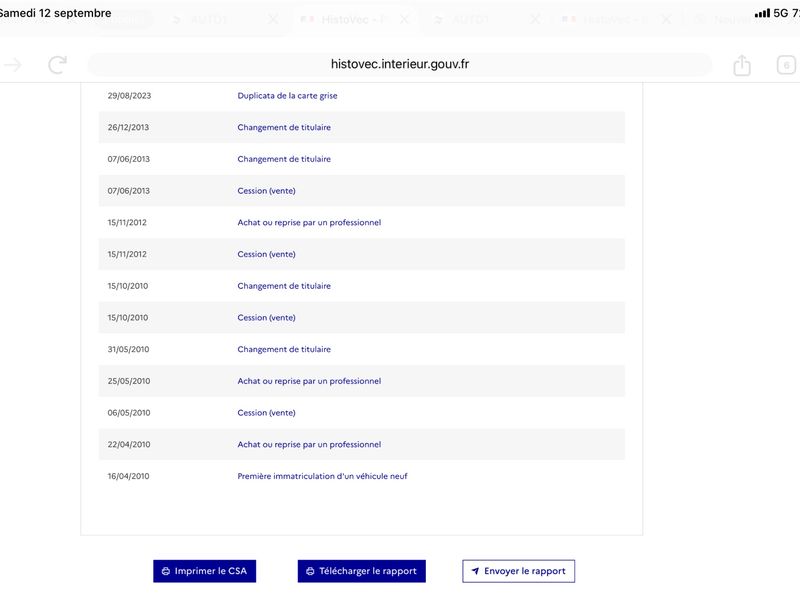This screenshot has width=800, height=600.
Task: Tap the forward navigation arrow
Action: click(13, 65)
